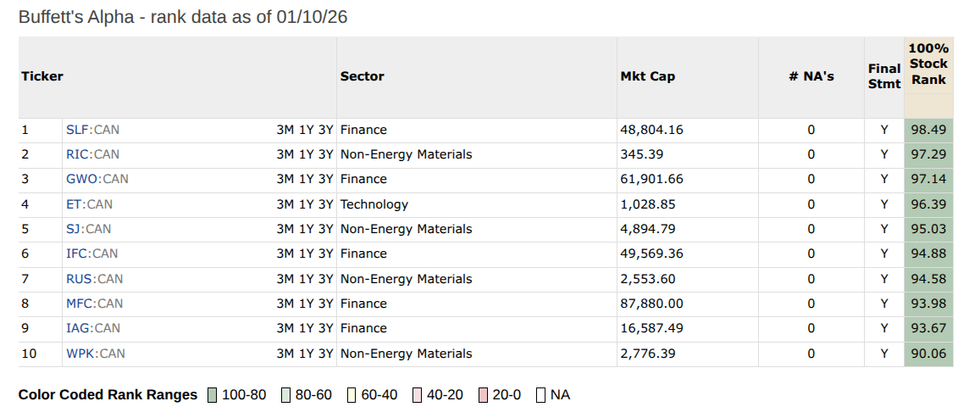Click the 40-20 pink legend swatch

click(418, 395)
